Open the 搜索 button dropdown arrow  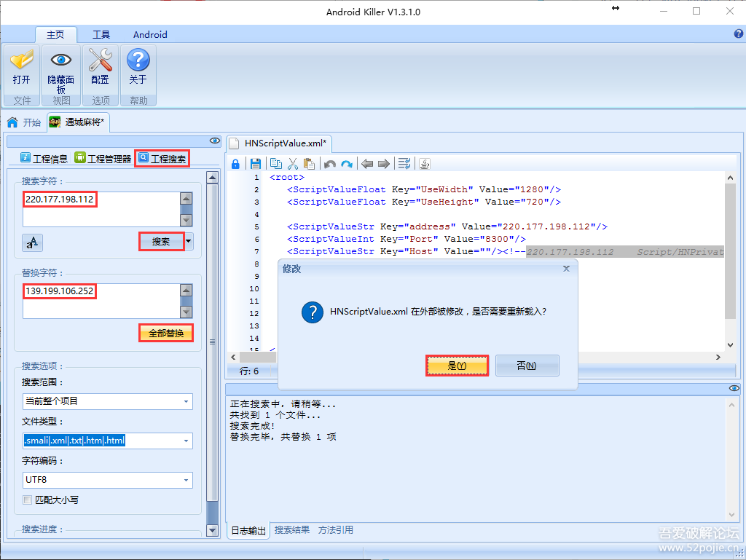tap(189, 242)
